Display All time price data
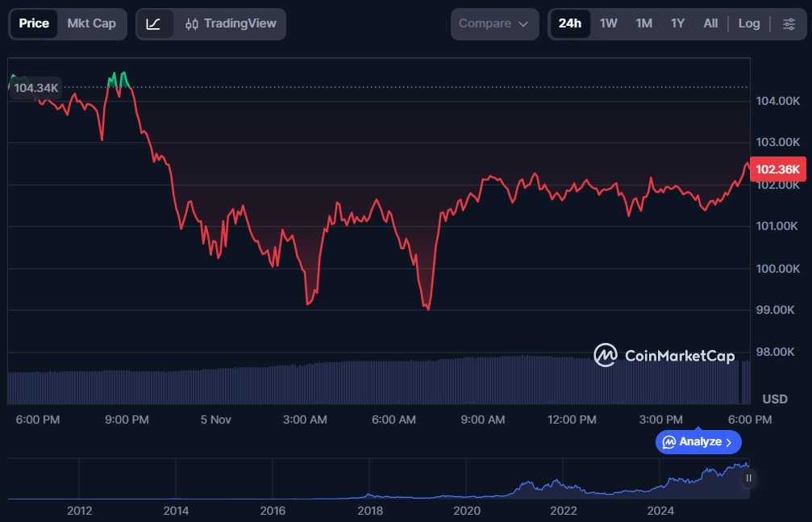The height and width of the screenshot is (522, 812). click(x=710, y=24)
